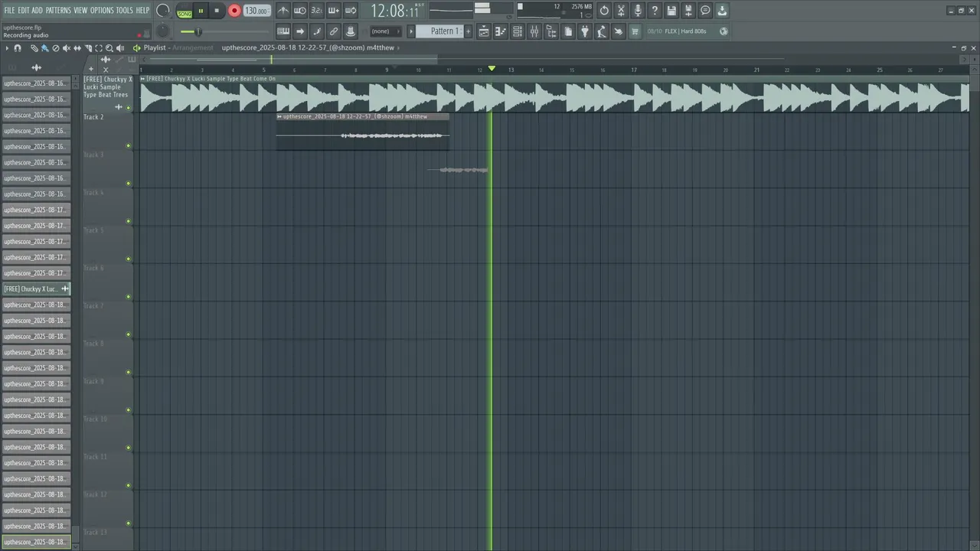This screenshot has width=980, height=551.
Task: Open the plugin picker plug icon
Action: pyautogui.click(x=585, y=31)
